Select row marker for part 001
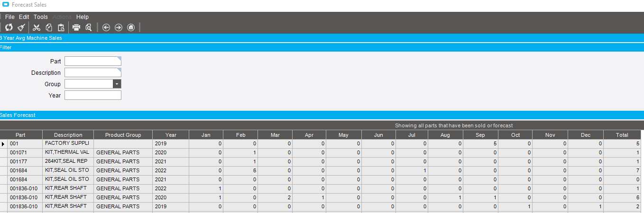644x213 pixels. click(x=4, y=143)
